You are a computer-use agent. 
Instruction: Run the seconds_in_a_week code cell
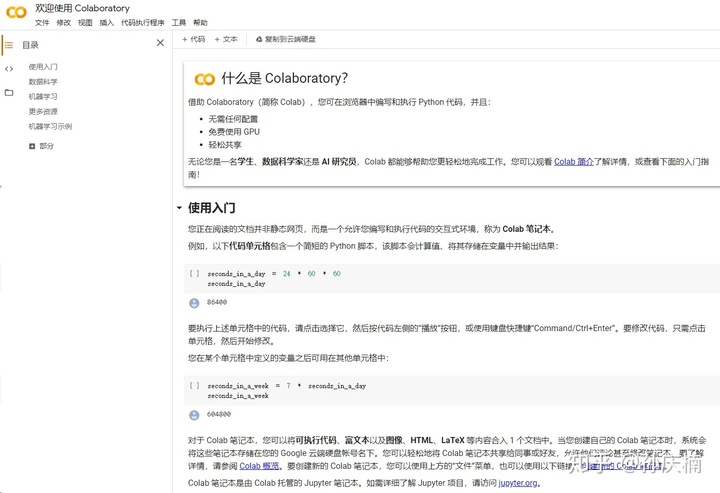point(194,386)
